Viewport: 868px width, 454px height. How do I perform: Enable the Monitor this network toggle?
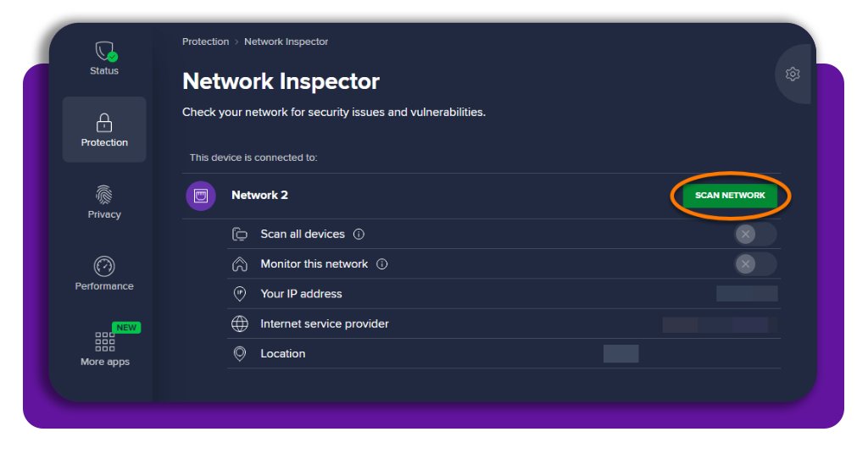pos(755,263)
